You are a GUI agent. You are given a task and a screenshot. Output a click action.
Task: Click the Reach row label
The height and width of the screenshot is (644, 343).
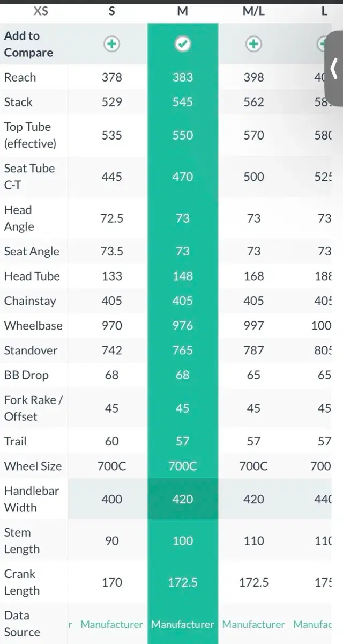tap(20, 77)
